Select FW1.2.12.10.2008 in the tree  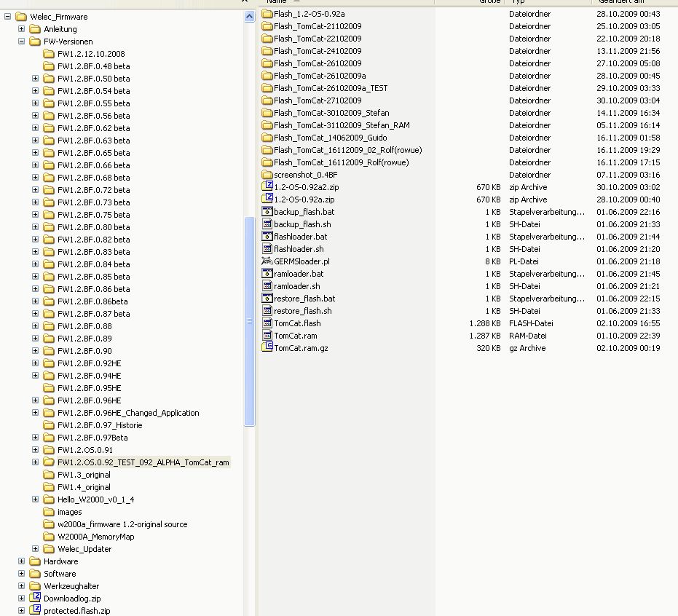click(91, 54)
